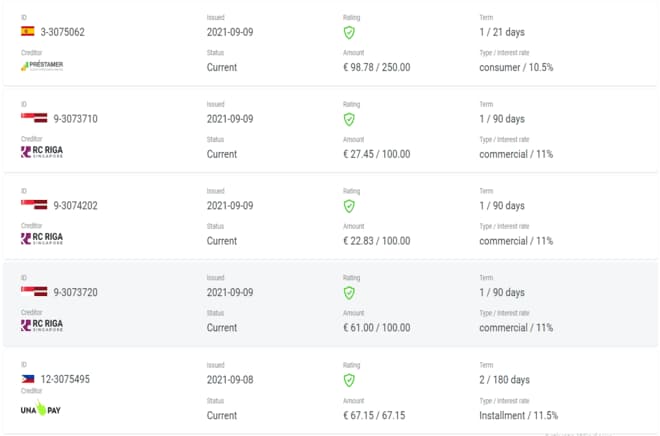The width and height of the screenshot is (660, 436).
Task: Click the green shield rating for loan 9-3073710
Action: (349, 119)
